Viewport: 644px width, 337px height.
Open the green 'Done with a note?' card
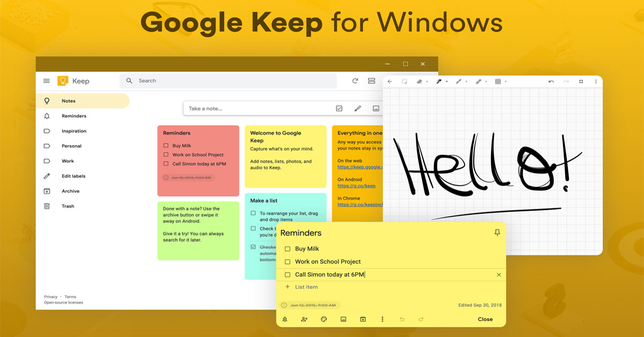click(198, 231)
